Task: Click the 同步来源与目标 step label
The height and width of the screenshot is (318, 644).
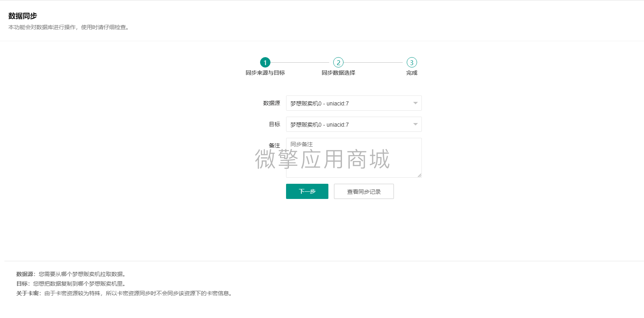Action: (265, 73)
